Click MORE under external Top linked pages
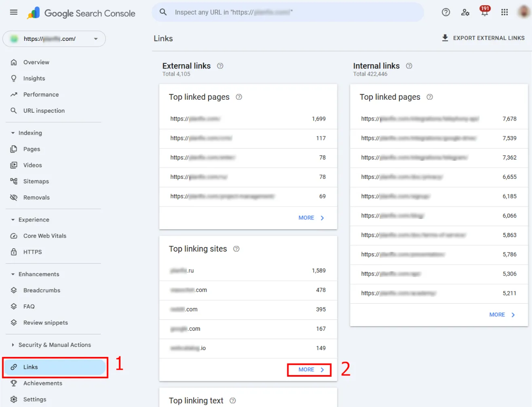The image size is (532, 407). (x=311, y=218)
